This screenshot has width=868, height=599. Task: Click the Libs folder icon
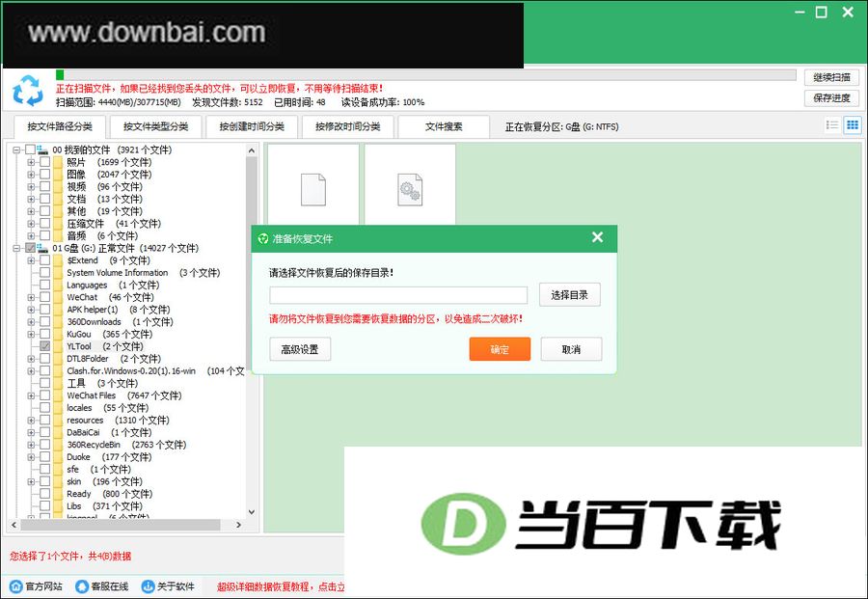[58, 506]
